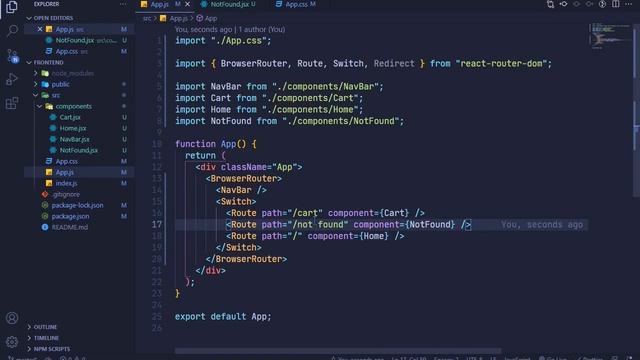The width and height of the screenshot is (640, 360).
Task: Open index.js in the file tree
Action: [x=66, y=184]
